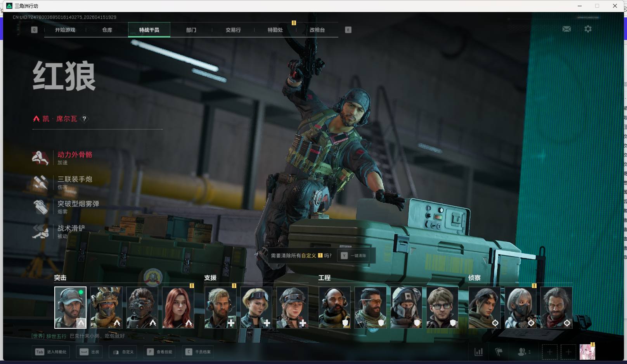Viewport: 627px width, 364px height.
Task: Select the blond bearded support operator
Action: point(220,307)
